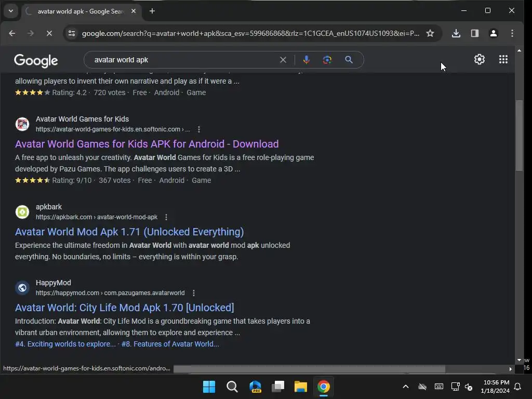This screenshot has height=399, width=532.
Task: Click the horizontal scrollbar right arrow
Action: [510, 369]
